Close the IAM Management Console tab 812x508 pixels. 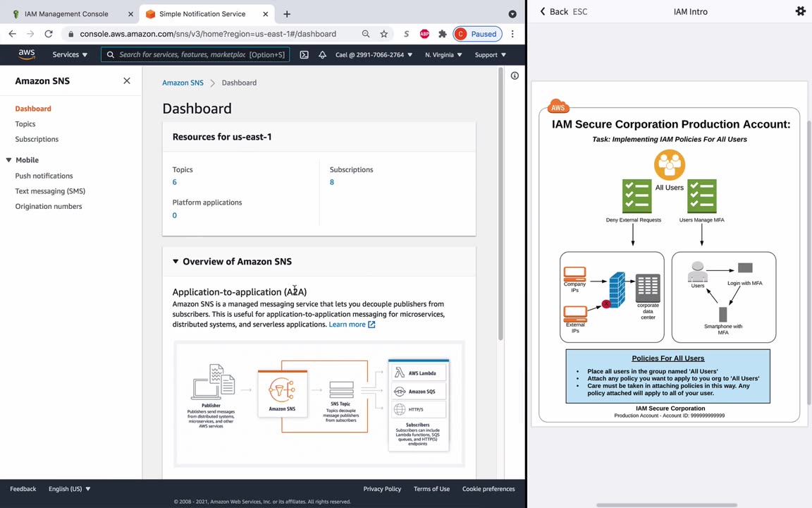point(130,14)
